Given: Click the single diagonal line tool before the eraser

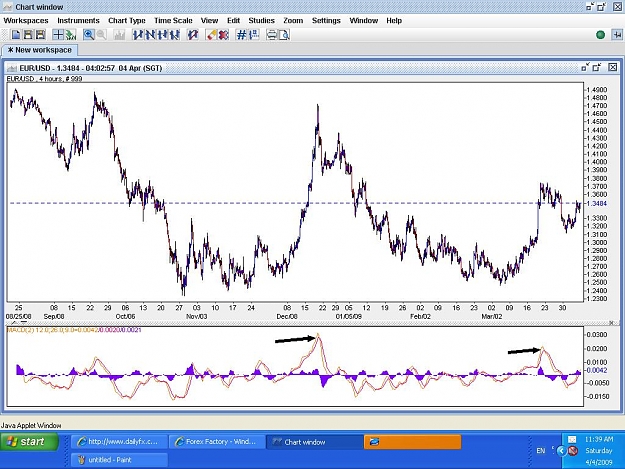Looking at the screenshot, I should 193,35.
